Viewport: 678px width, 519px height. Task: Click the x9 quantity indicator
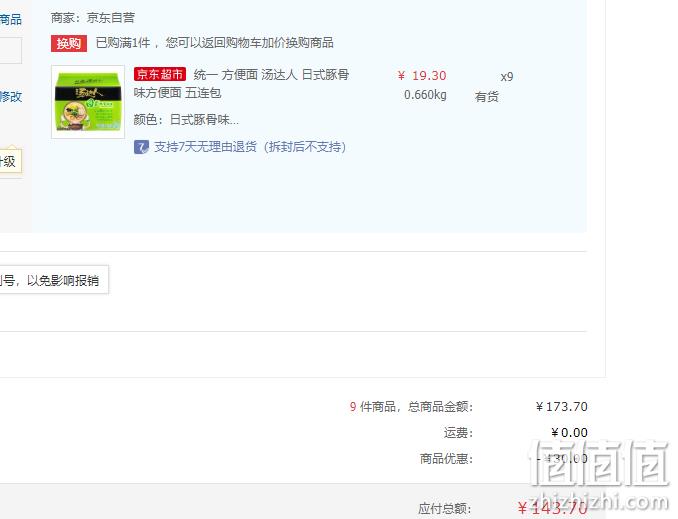(x=507, y=77)
